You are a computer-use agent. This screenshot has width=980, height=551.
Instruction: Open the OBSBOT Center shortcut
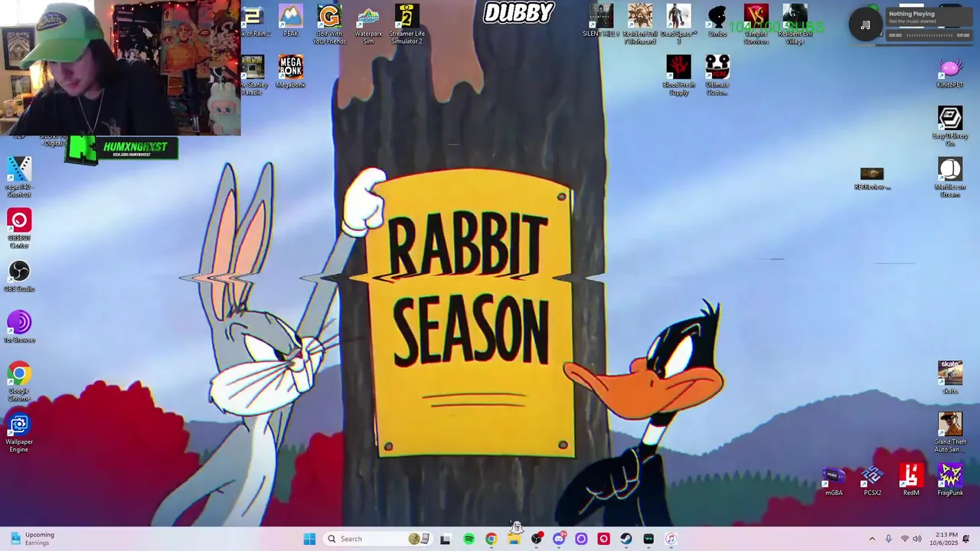click(x=19, y=228)
